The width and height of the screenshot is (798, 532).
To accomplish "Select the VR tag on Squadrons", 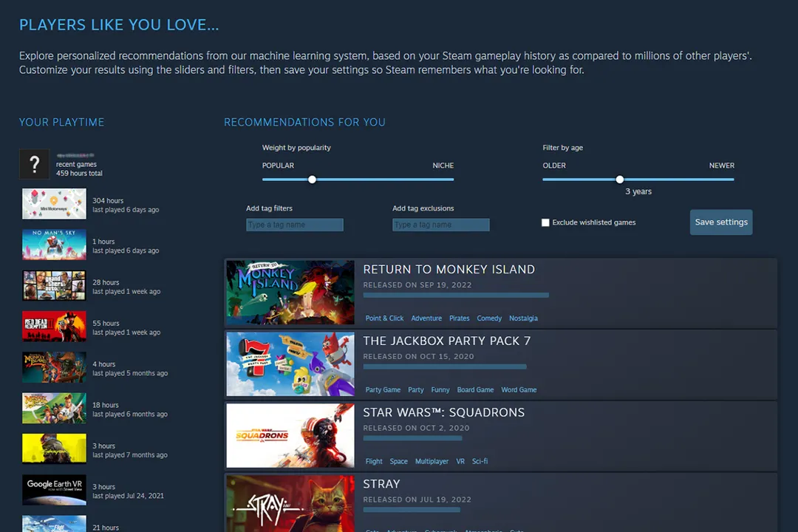I will [x=460, y=461].
